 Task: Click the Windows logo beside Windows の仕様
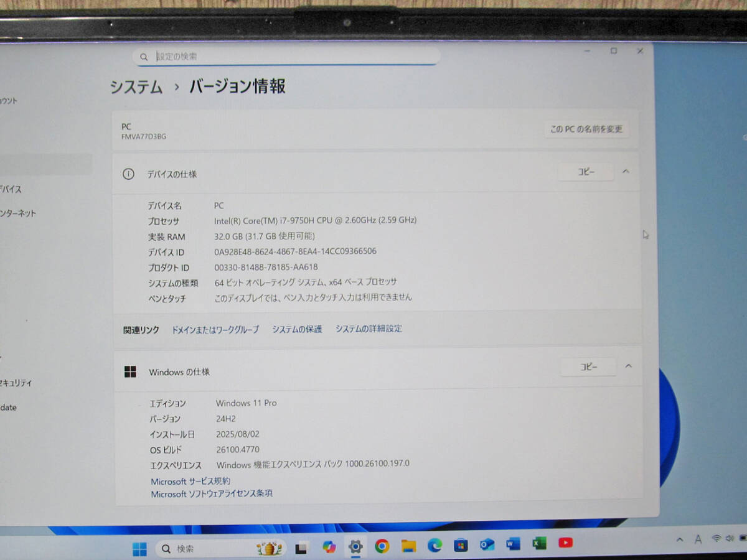point(130,371)
